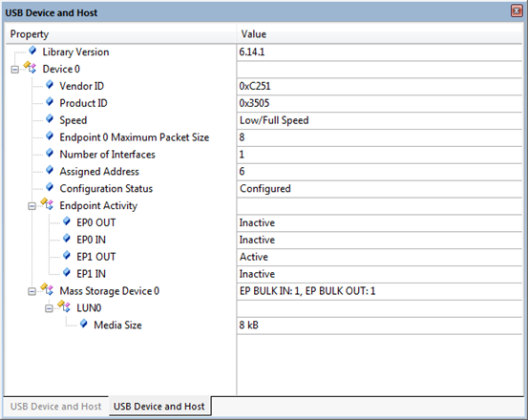528x420 pixels.
Task: Select the Media Size label
Action: [x=117, y=325]
